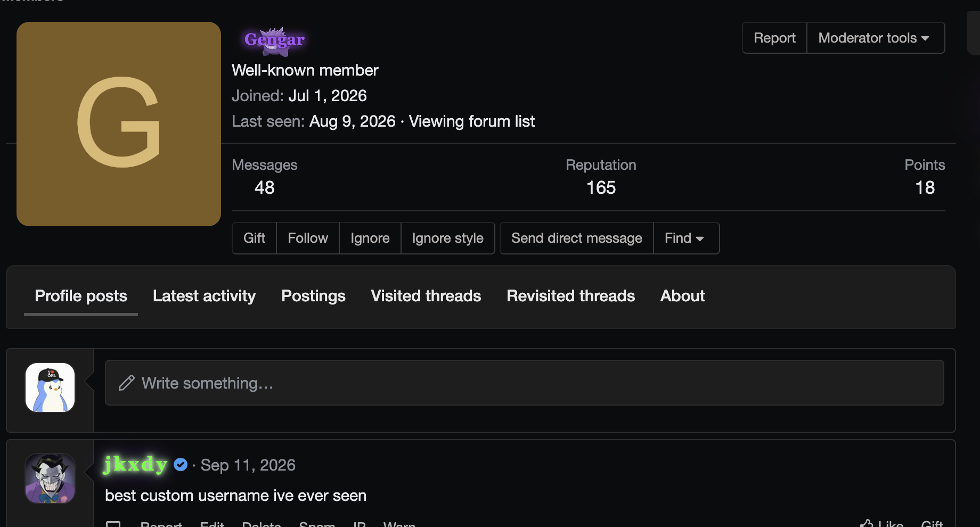Report this member
Image resolution: width=980 pixels, height=527 pixels.
click(x=774, y=38)
